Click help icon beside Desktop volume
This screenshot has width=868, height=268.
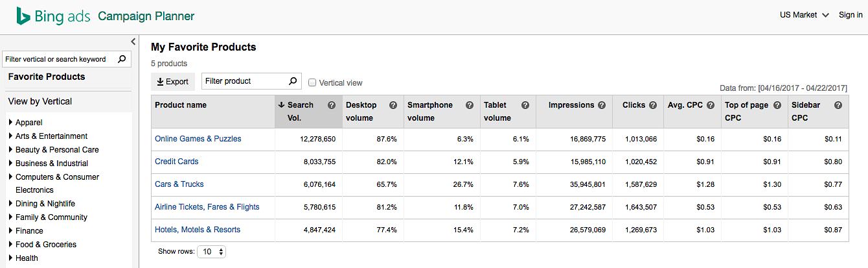393,105
